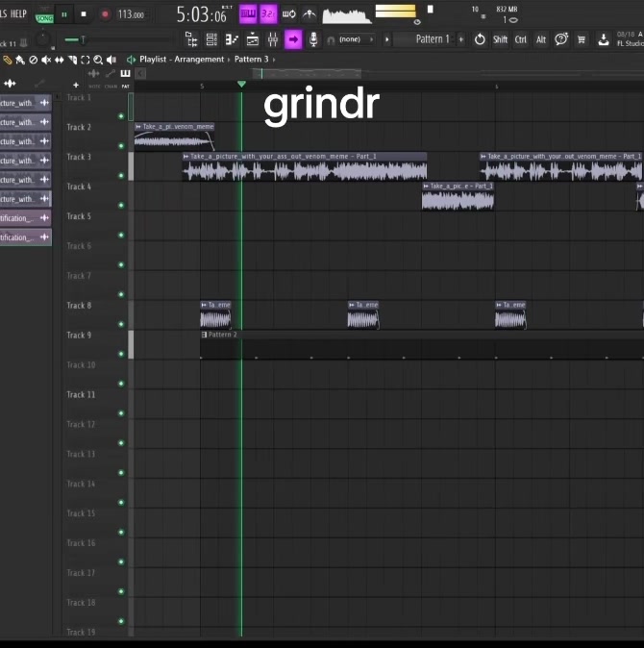Expand arrow after Pattern 3 breadcrumb
This screenshot has width=644, height=648.
[274, 60]
